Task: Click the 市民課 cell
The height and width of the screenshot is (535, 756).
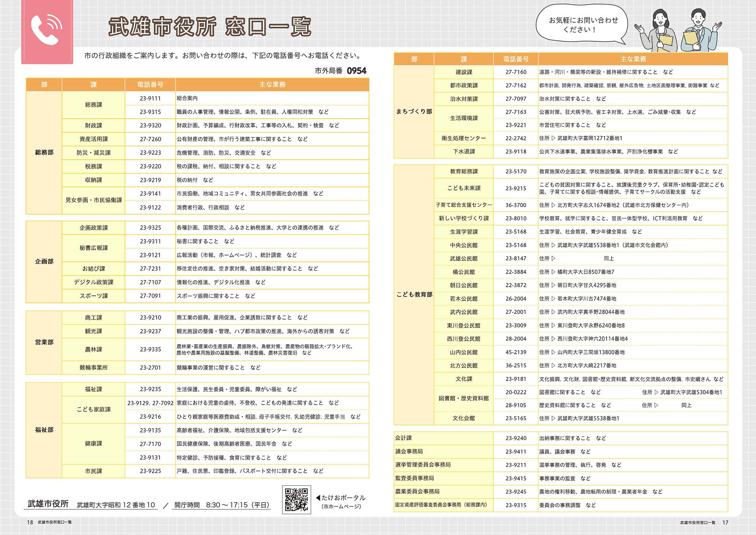Action: (x=93, y=471)
